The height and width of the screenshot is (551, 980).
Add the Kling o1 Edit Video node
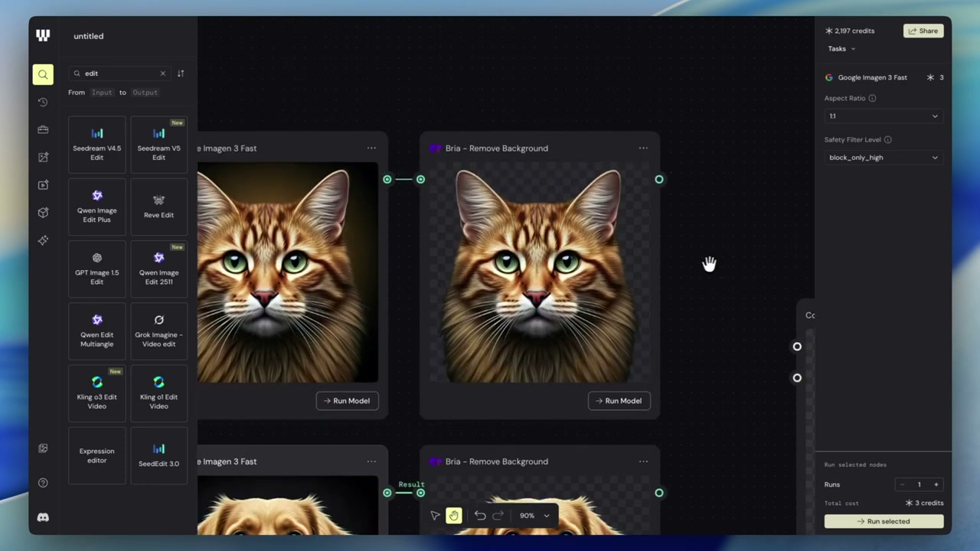[x=158, y=393]
